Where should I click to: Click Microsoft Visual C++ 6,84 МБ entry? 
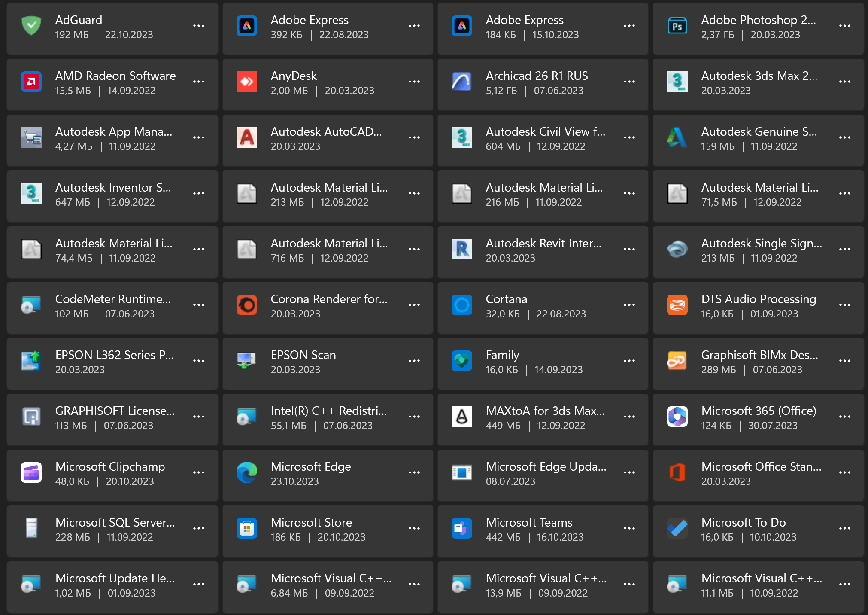point(328,587)
